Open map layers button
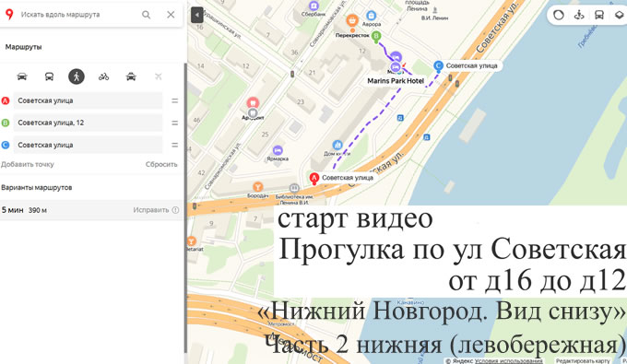 [619, 15]
